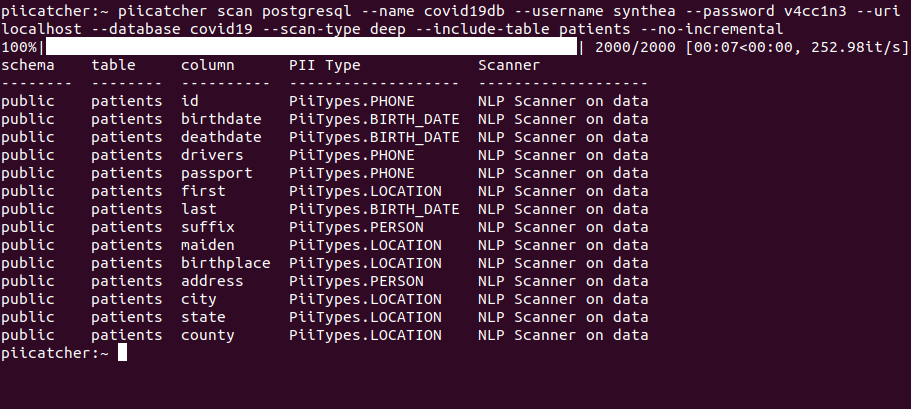Click the 'table' column header

pos(113,64)
